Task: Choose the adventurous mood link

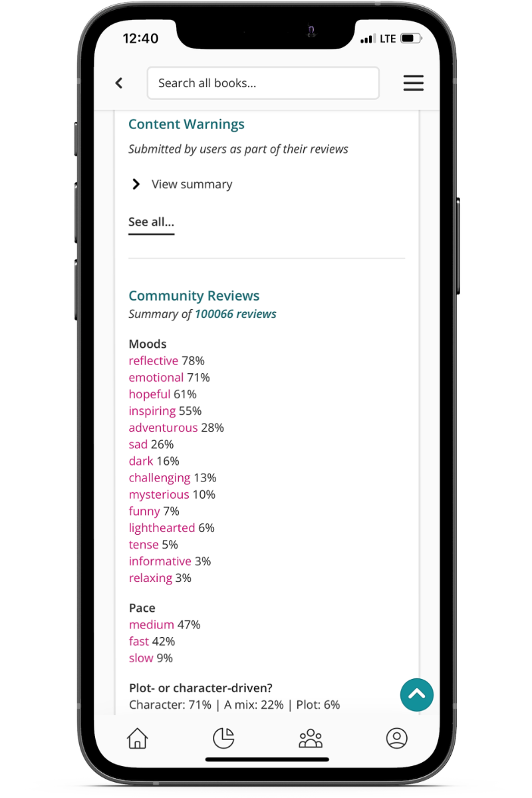Action: click(163, 428)
